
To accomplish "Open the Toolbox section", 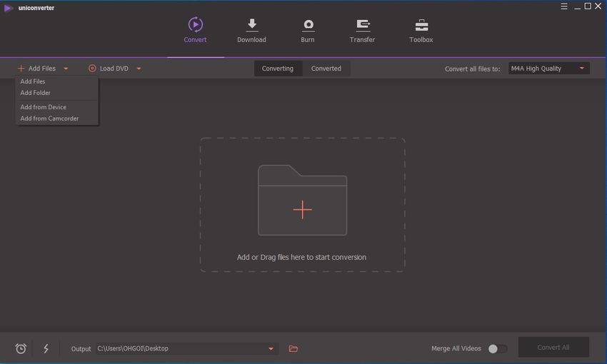I will (x=421, y=30).
